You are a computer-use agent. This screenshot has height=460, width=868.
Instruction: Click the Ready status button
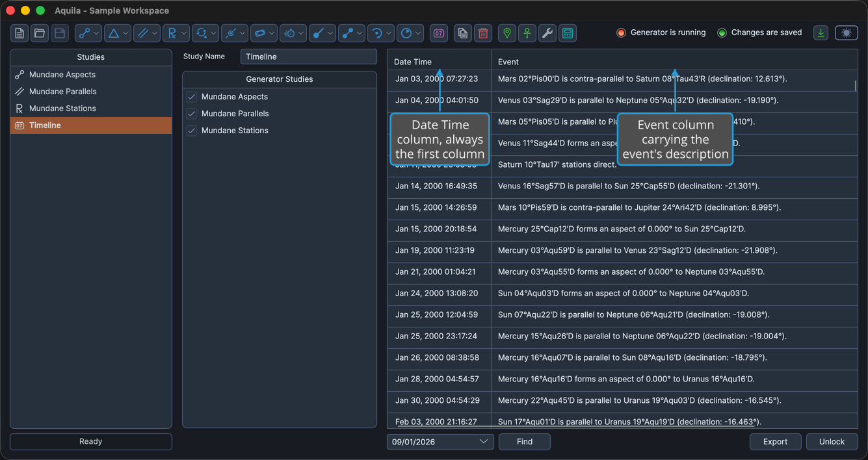91,442
